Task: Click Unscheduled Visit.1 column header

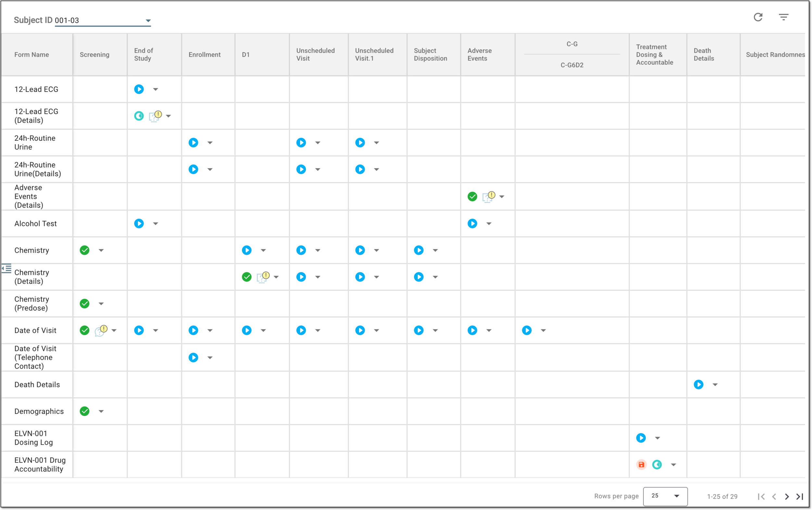Action: (x=374, y=55)
